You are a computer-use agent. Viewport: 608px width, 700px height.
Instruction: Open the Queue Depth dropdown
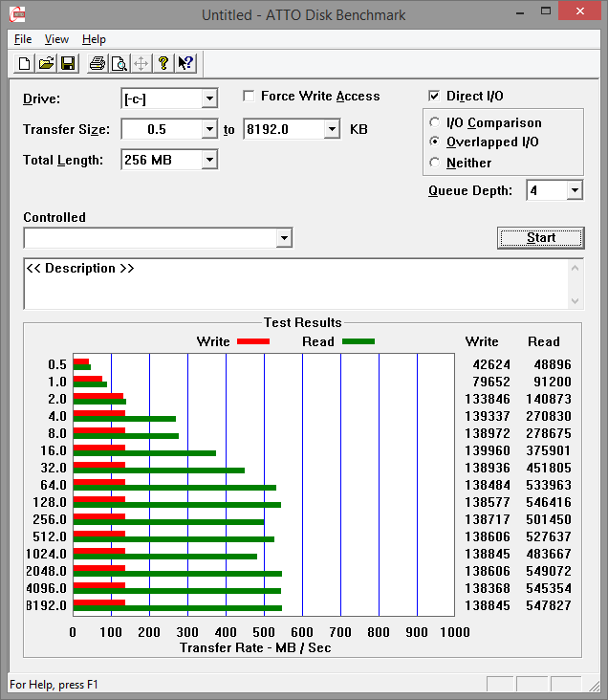coord(575,190)
